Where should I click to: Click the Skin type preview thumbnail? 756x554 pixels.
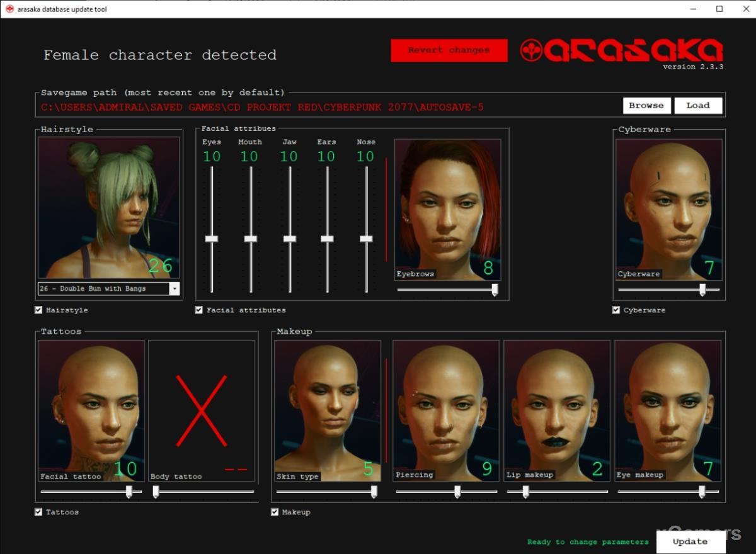click(328, 411)
